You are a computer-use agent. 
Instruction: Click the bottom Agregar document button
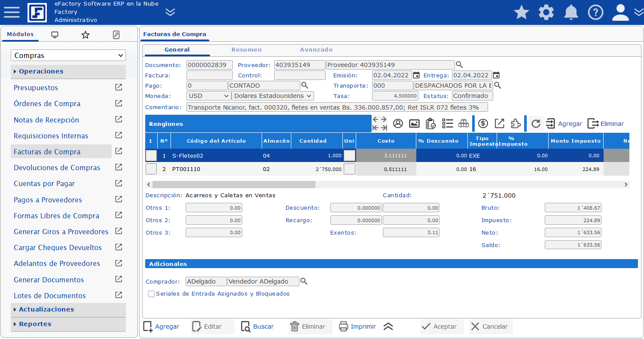coord(161,327)
